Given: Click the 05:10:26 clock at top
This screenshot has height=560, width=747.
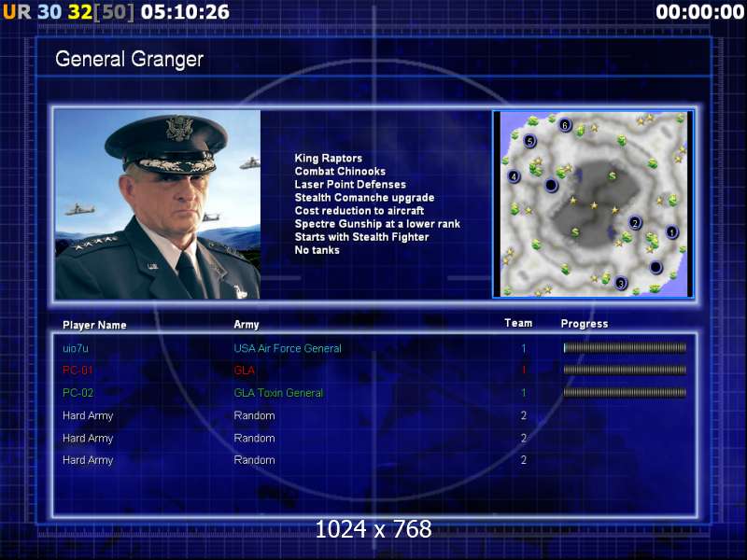Looking at the screenshot, I should pyautogui.click(x=185, y=12).
